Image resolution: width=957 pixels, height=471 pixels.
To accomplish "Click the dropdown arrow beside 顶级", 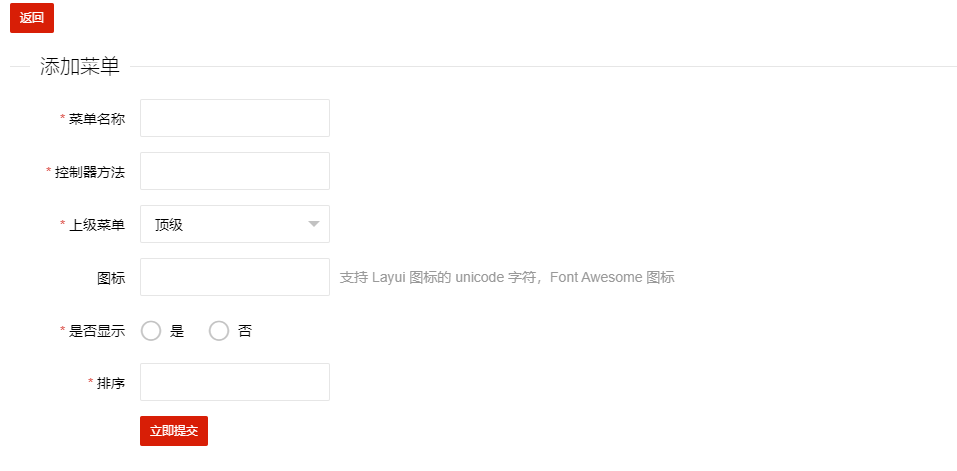I will pyautogui.click(x=313, y=224).
